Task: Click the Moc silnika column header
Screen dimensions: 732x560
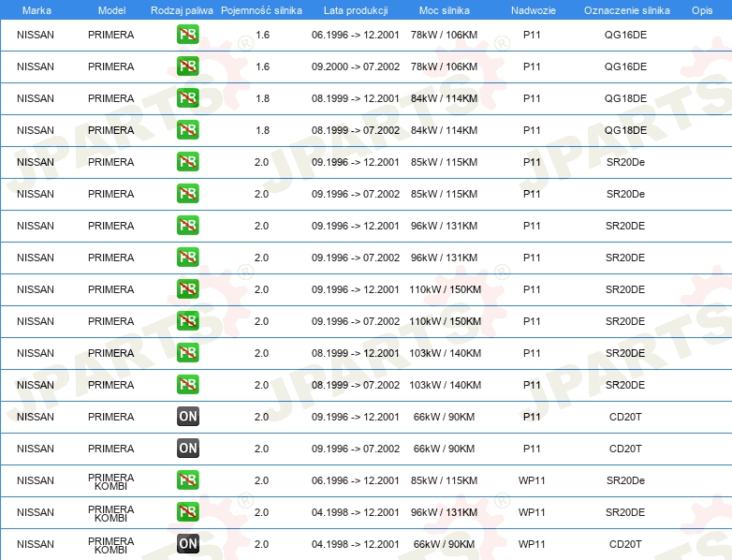Action: point(444,10)
